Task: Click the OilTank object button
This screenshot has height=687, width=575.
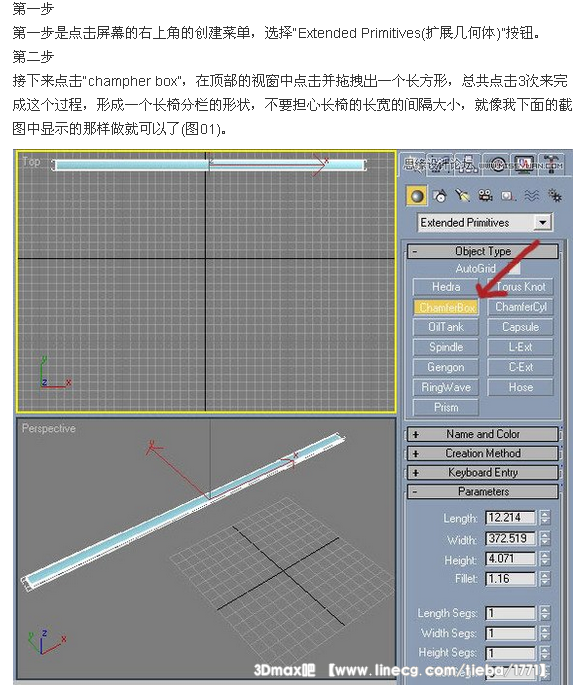Action: [x=446, y=327]
